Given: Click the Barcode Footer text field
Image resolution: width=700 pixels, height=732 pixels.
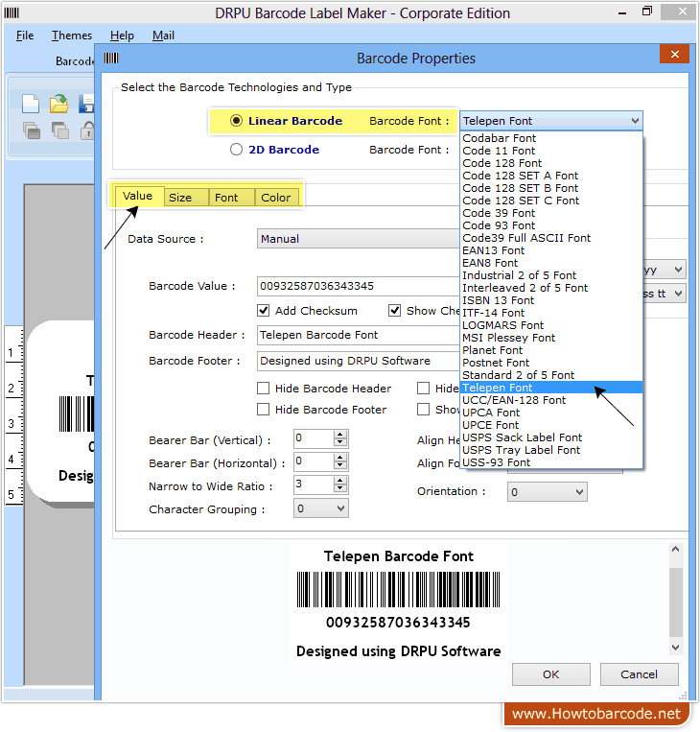Looking at the screenshot, I should pos(359,361).
